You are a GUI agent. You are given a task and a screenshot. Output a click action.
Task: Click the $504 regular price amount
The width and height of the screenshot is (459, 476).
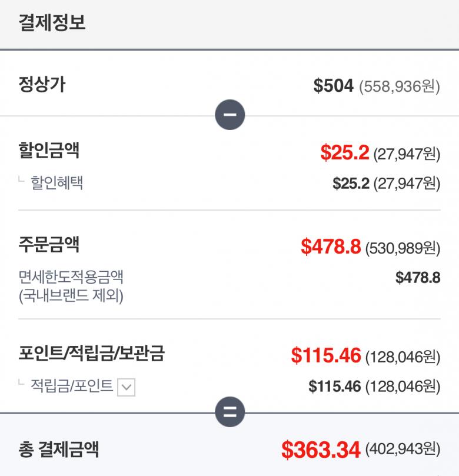click(x=333, y=86)
